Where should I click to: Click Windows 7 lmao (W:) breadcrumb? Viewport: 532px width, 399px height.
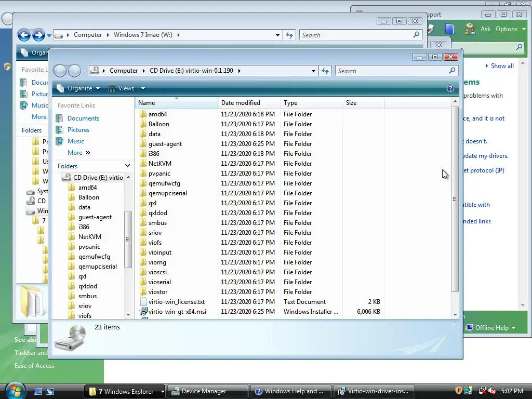click(x=143, y=35)
